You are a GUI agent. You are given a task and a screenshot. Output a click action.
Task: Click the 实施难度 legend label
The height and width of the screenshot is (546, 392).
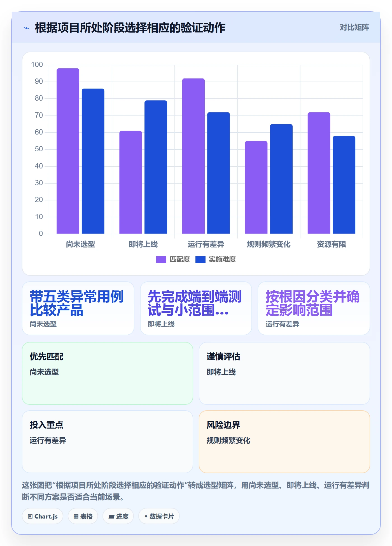(x=222, y=260)
